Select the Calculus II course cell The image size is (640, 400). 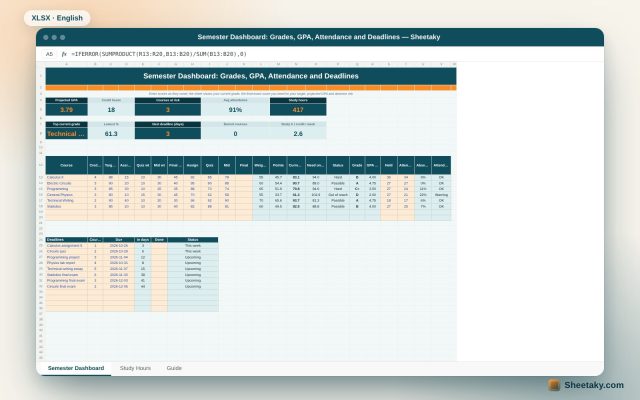67,178
